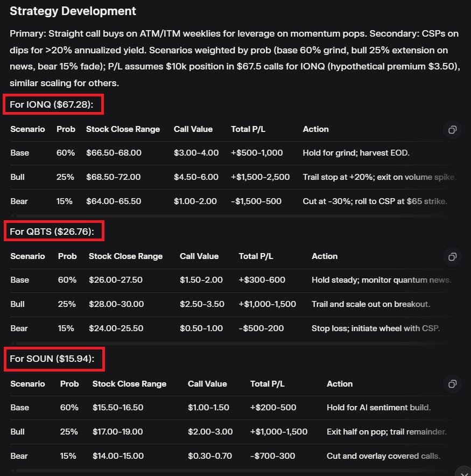The width and height of the screenshot is (471, 476).
Task: Copy the SOUN scenario table
Action: pyautogui.click(x=452, y=384)
